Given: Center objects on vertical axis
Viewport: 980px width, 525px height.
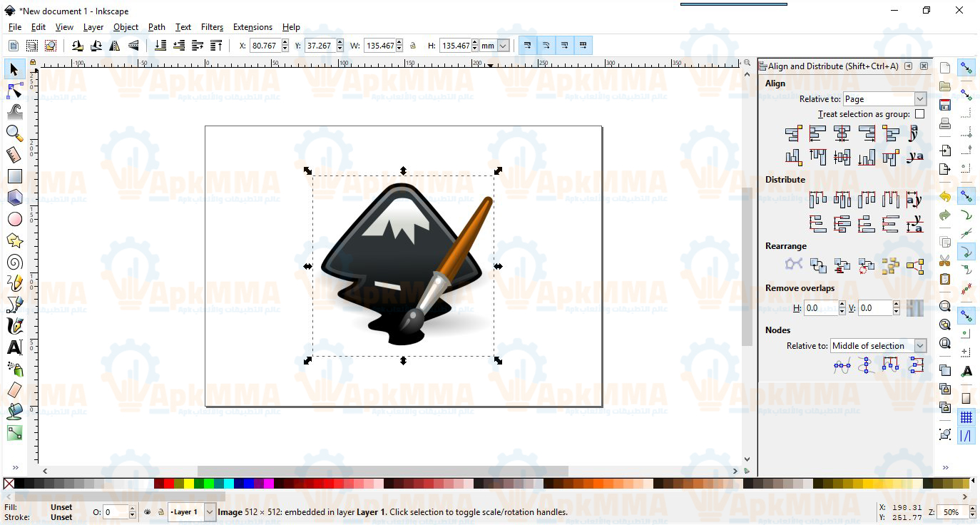Looking at the screenshot, I should coord(842,133).
